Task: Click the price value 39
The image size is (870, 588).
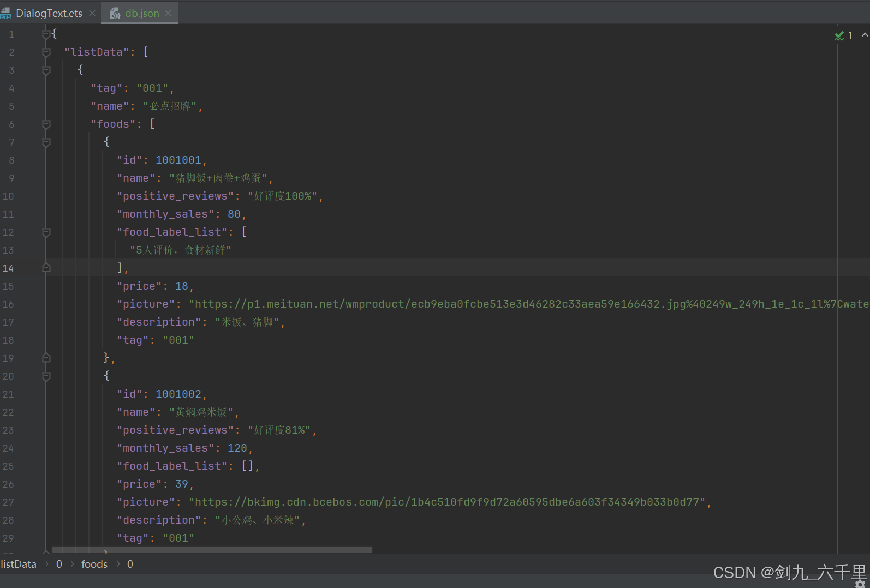Action: (x=182, y=484)
